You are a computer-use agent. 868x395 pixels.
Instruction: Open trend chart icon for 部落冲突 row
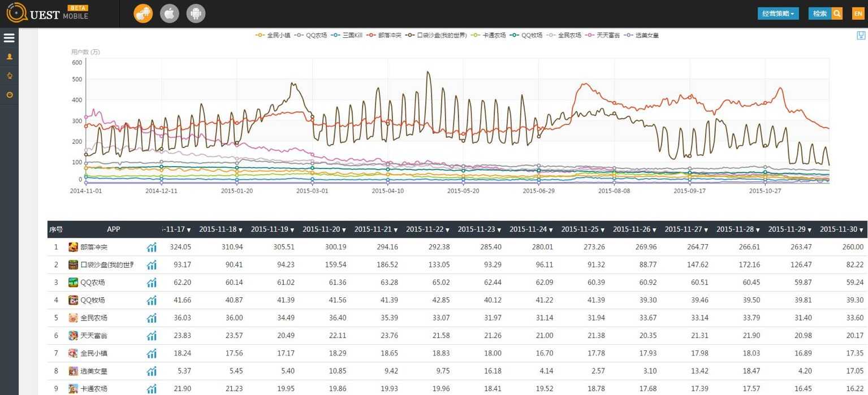click(x=152, y=247)
